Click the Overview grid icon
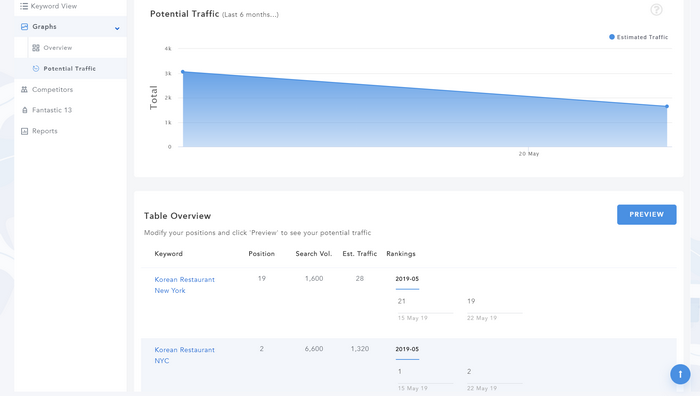 [36, 48]
